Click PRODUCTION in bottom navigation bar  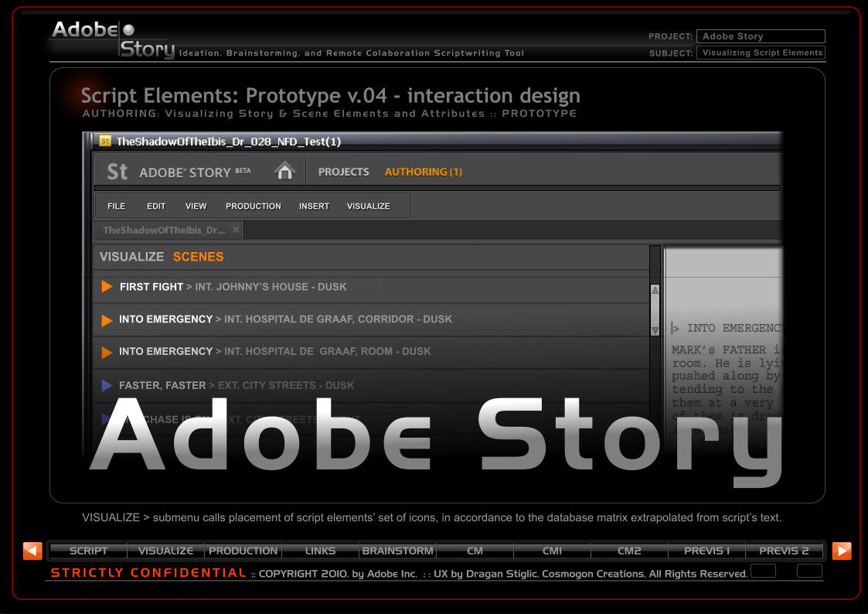(243, 551)
